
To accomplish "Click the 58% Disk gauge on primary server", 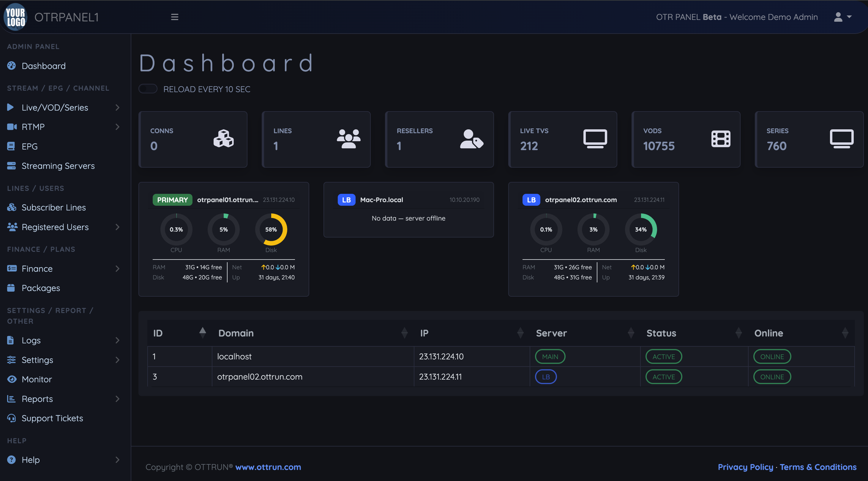I will point(271,230).
